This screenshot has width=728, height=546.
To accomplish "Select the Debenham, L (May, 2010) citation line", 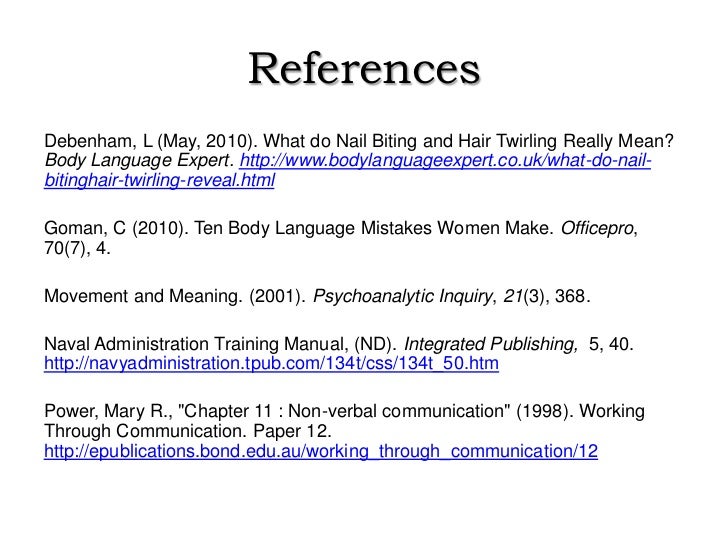I will click(x=358, y=141).
